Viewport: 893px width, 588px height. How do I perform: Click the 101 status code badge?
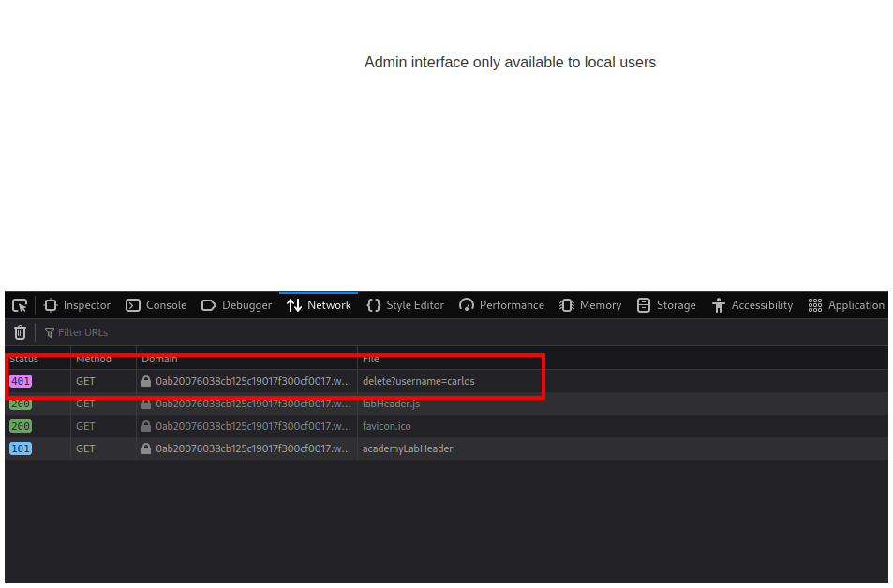[21, 449]
